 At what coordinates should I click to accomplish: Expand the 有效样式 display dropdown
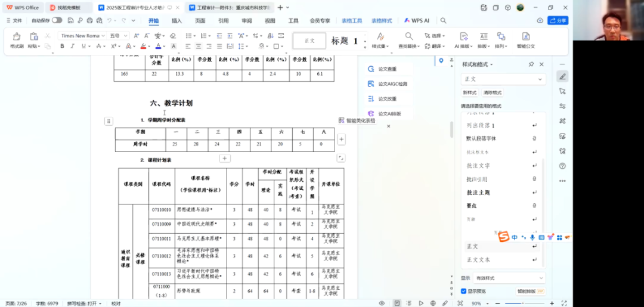[503, 278]
